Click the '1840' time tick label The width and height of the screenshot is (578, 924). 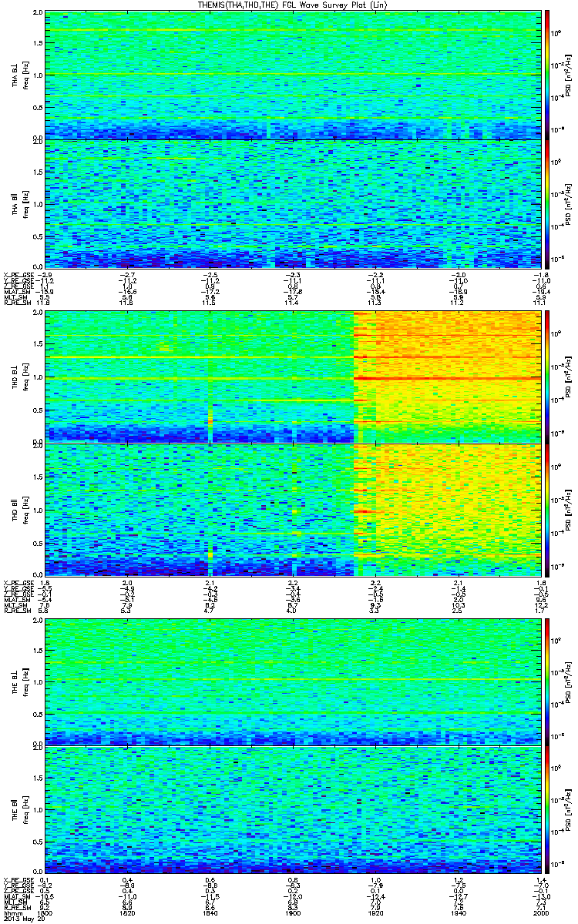pos(210,912)
